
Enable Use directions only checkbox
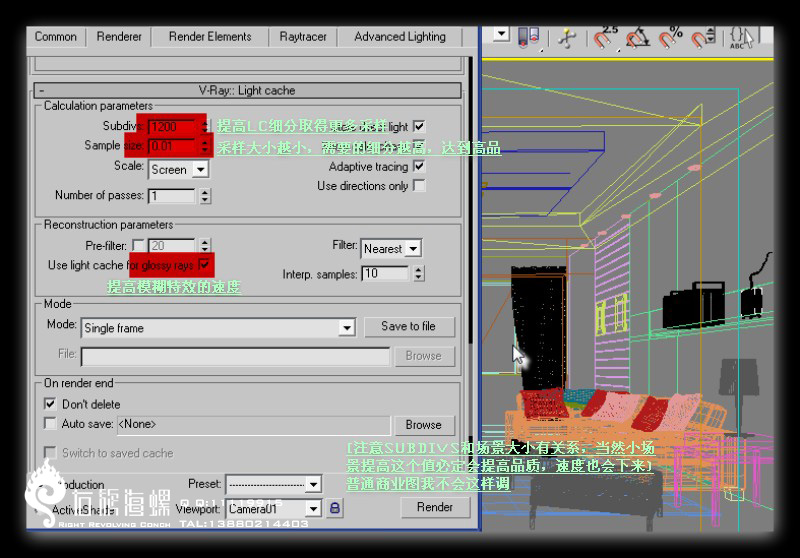(419, 185)
